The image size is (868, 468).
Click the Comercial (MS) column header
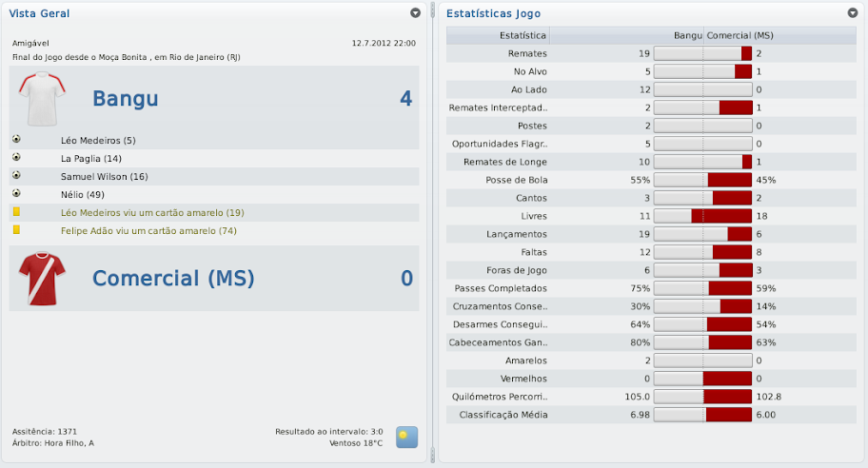click(x=740, y=35)
